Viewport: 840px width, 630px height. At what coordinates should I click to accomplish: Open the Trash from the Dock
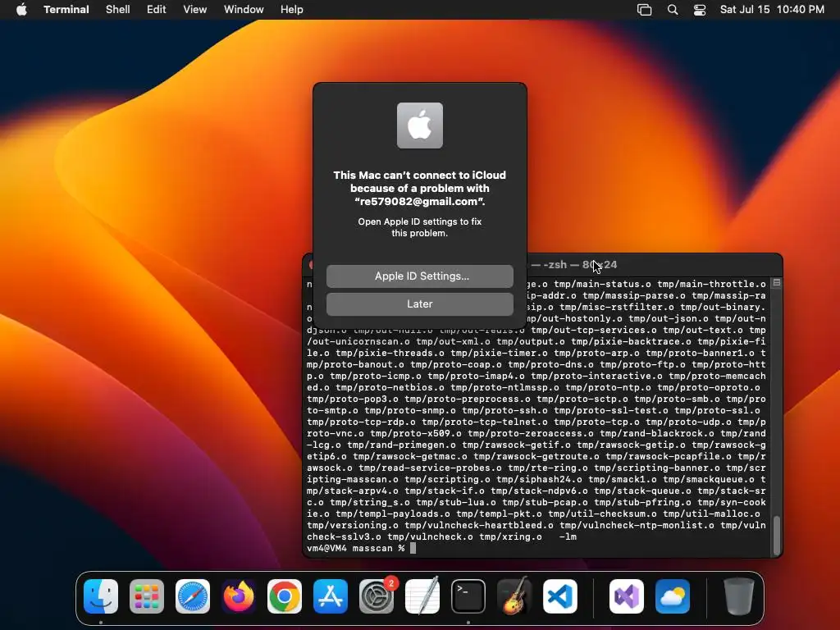739,596
